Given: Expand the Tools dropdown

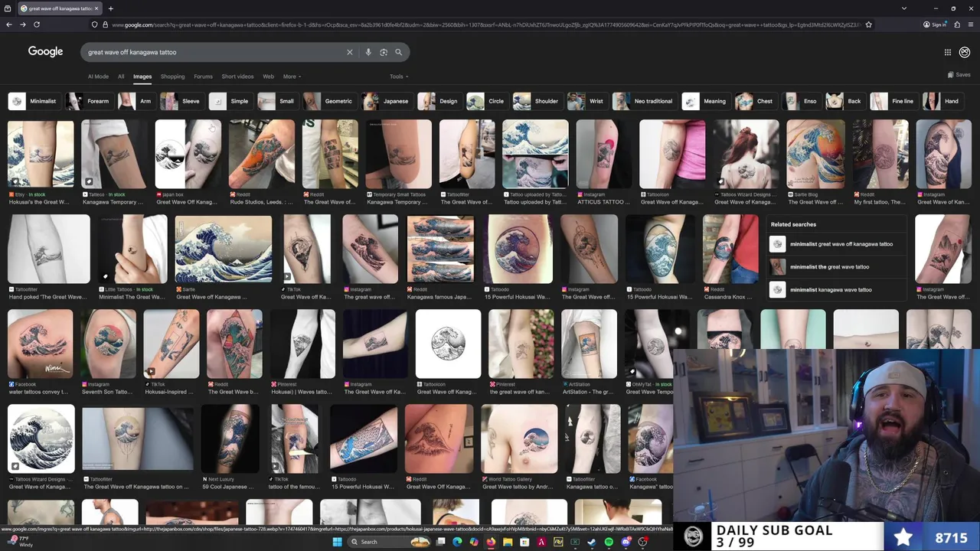Looking at the screenshot, I should [x=399, y=77].
